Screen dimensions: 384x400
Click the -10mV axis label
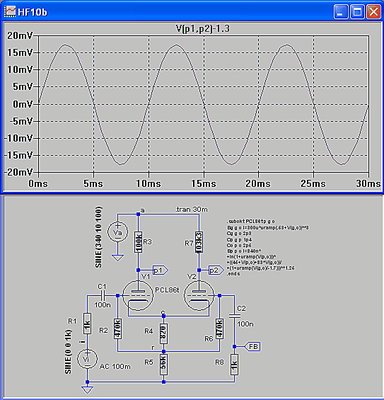19,138
